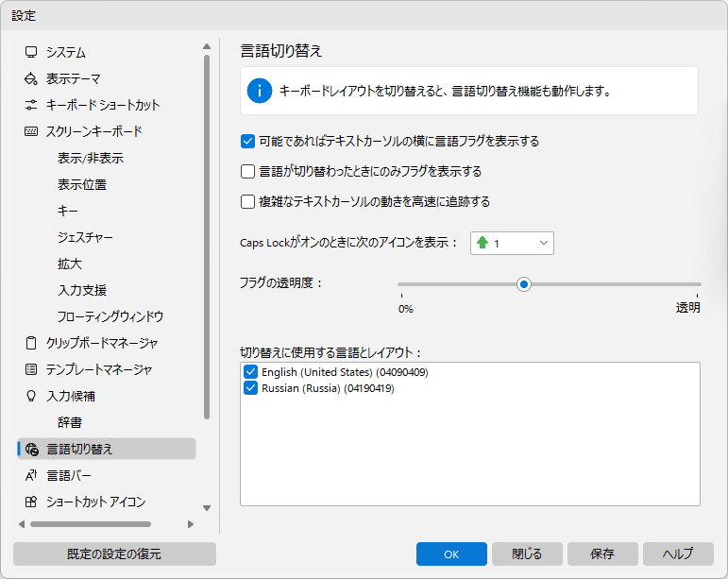Click the テンプレートマネージャ list icon
Screen dimensions: 728x579
(x=31, y=369)
